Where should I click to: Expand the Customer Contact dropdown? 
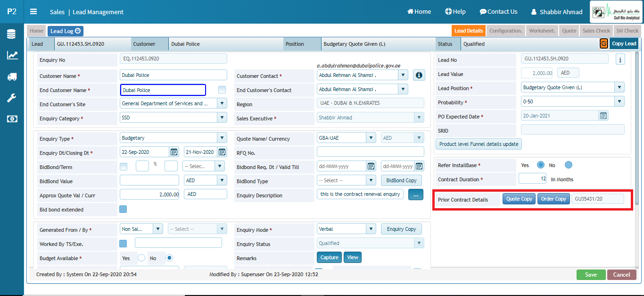click(403, 75)
